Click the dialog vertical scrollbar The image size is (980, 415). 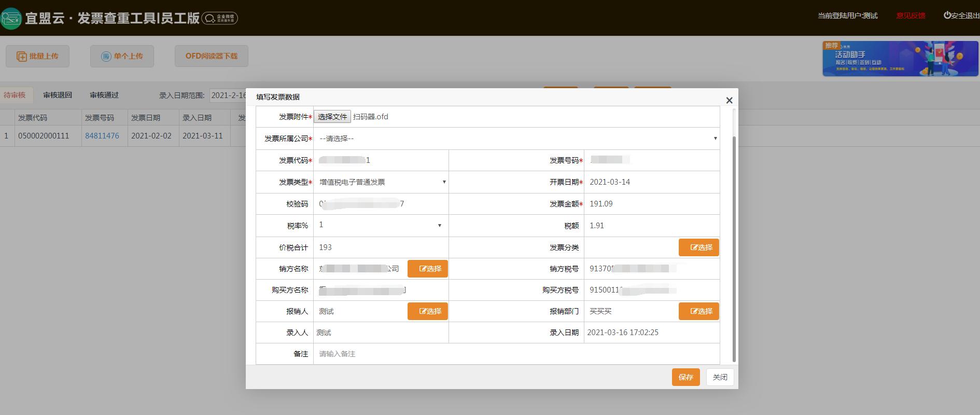pos(734,249)
